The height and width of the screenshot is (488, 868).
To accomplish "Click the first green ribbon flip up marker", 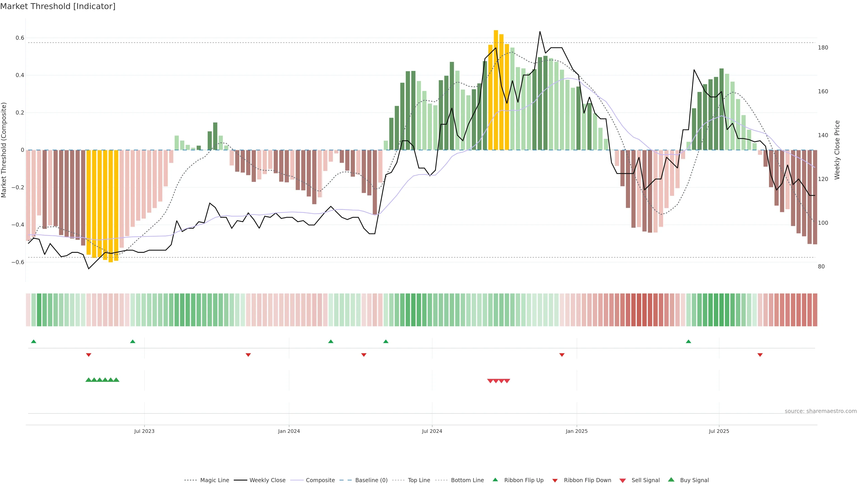I will click(x=33, y=342).
